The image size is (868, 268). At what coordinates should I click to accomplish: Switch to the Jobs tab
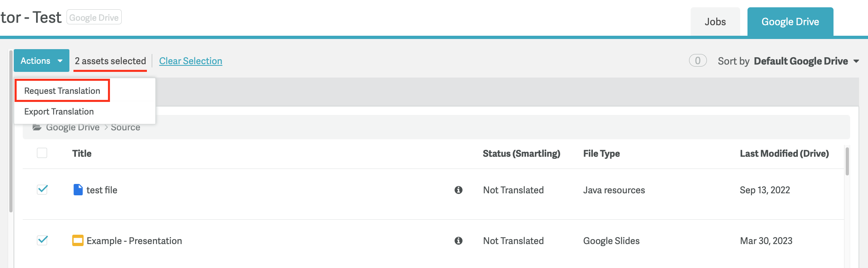click(715, 22)
